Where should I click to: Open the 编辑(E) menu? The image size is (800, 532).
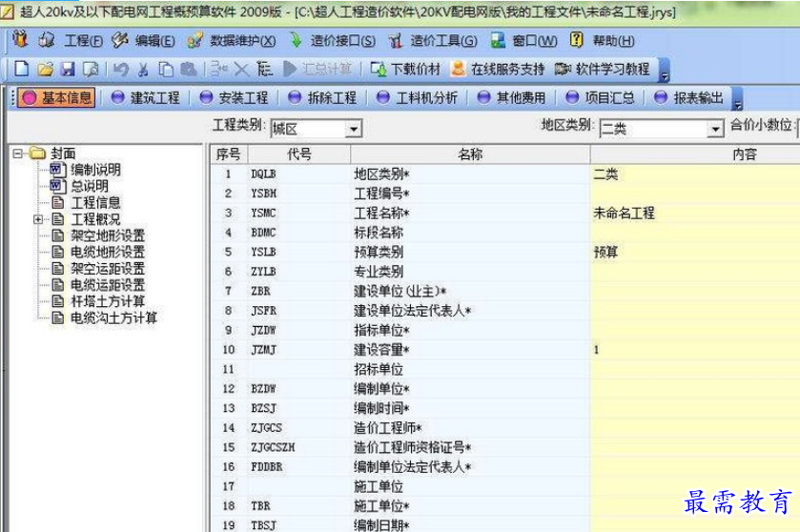pyautogui.click(x=155, y=41)
